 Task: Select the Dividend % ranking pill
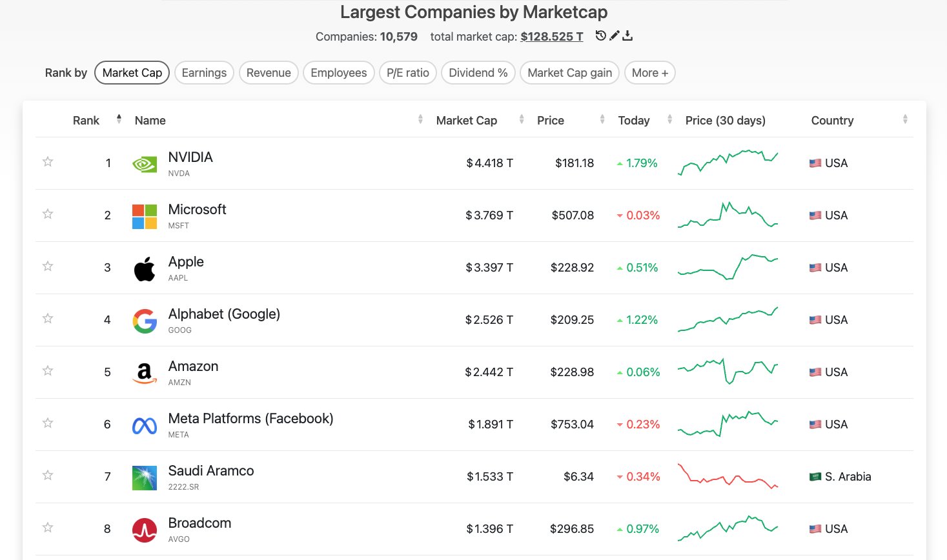pyautogui.click(x=478, y=73)
